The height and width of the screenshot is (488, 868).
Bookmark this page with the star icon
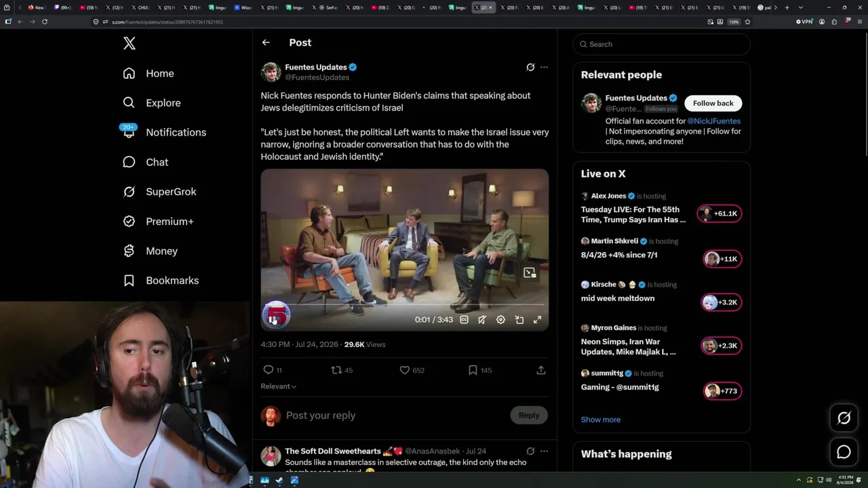[x=747, y=22]
